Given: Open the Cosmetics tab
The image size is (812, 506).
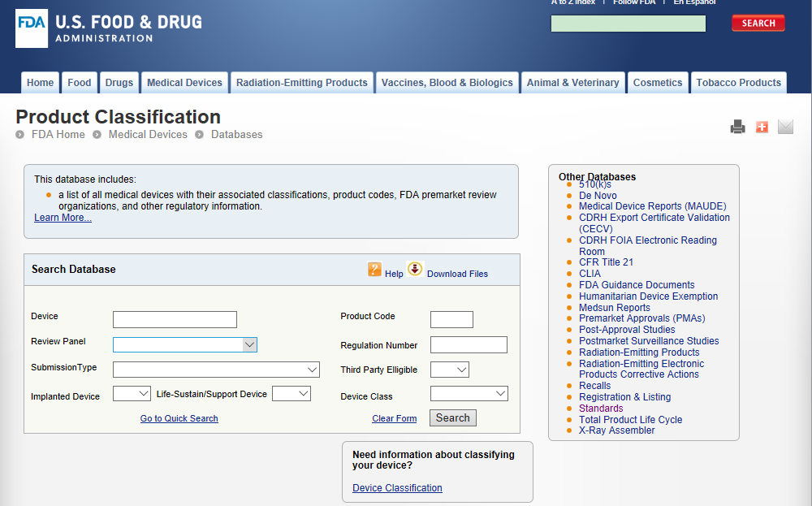Looking at the screenshot, I should click(658, 83).
